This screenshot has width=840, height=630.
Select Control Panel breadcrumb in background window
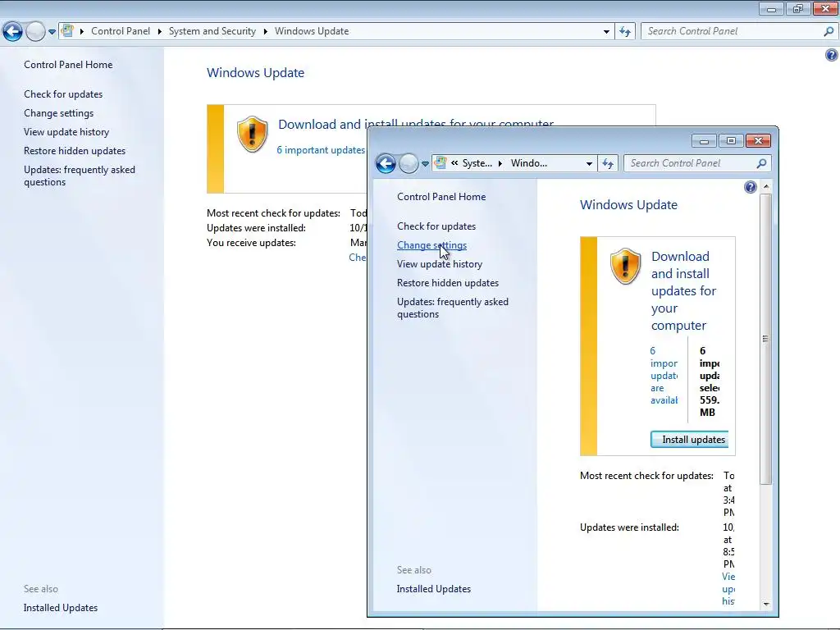121,31
